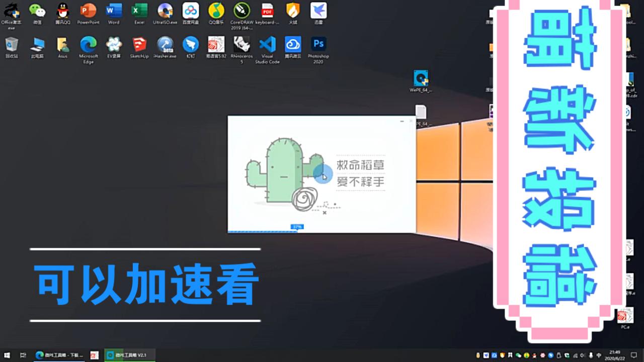Open the notification center icon
Image resolution: width=644 pixels, height=362 pixels.
tap(635, 355)
